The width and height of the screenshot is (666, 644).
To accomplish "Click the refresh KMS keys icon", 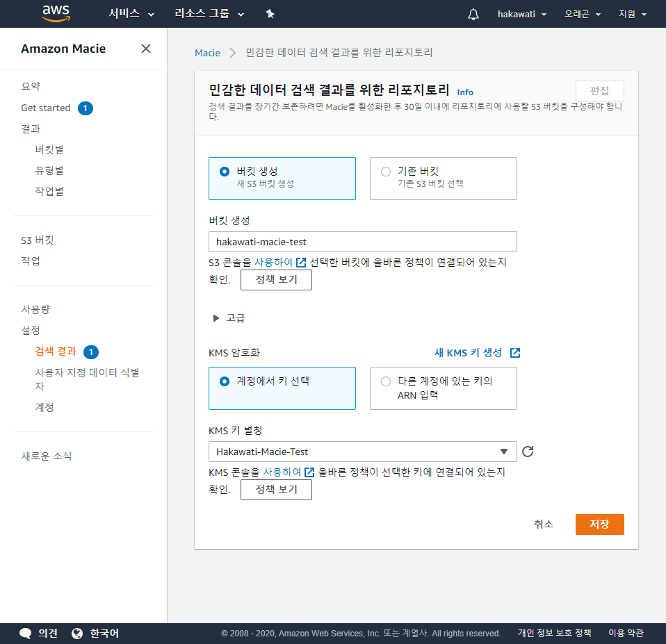I will point(528,452).
